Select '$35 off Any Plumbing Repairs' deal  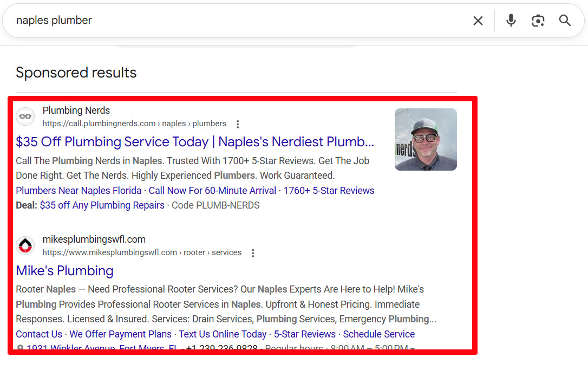point(102,205)
